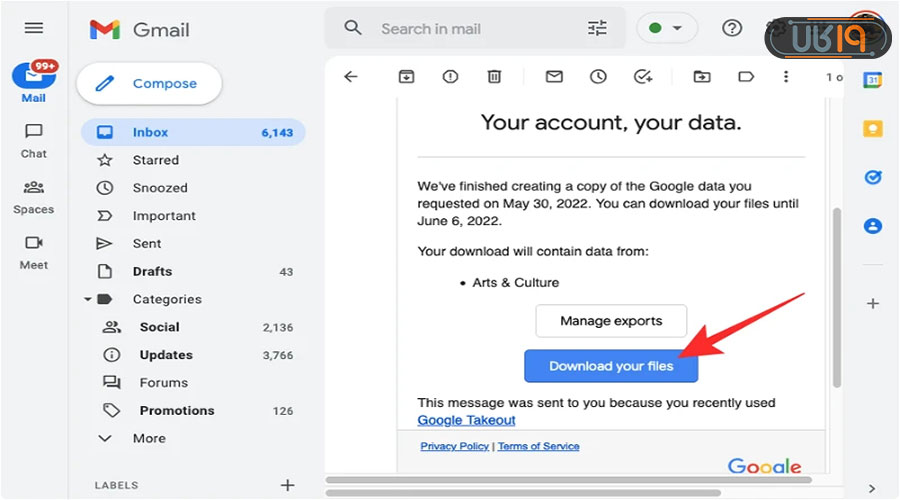Add email to Tasks
900x500 pixels.
click(x=643, y=76)
